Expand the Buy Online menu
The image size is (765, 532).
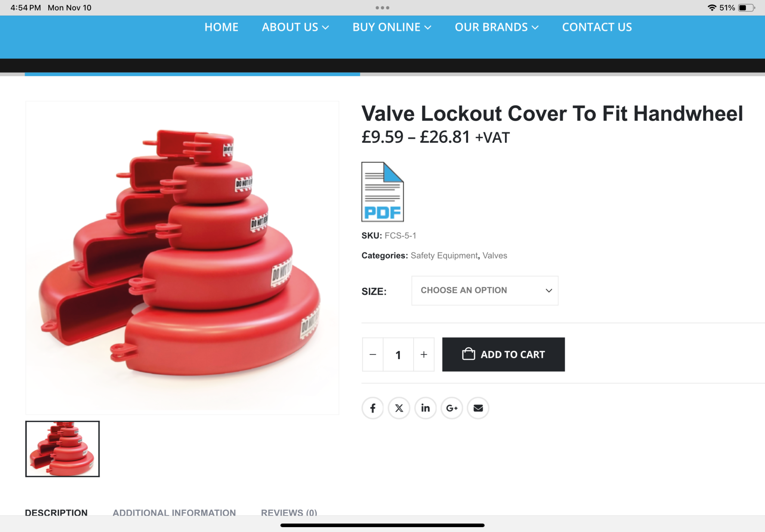[392, 27]
